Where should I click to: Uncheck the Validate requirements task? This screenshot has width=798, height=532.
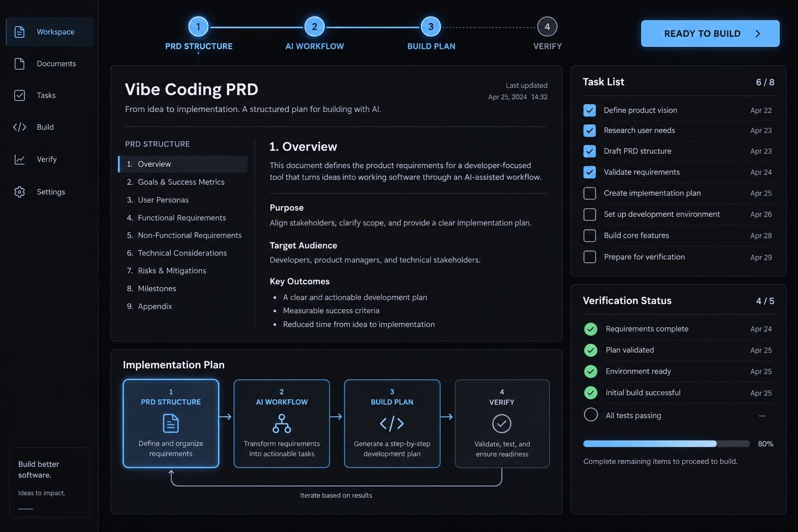(x=590, y=172)
